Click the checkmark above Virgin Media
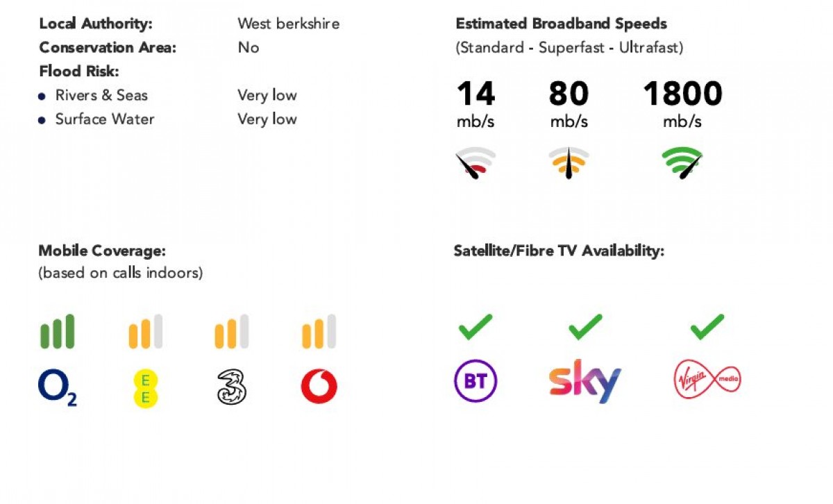833x504 pixels. (707, 327)
